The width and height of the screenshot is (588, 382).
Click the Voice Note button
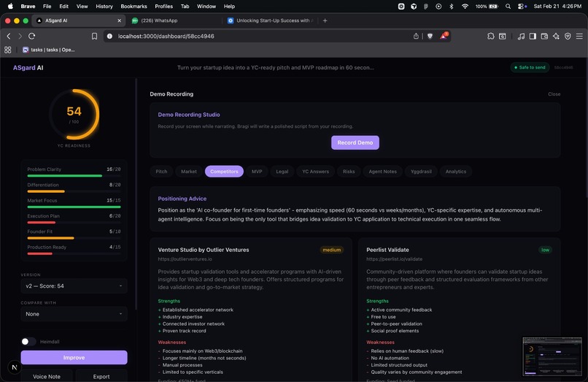click(x=47, y=376)
